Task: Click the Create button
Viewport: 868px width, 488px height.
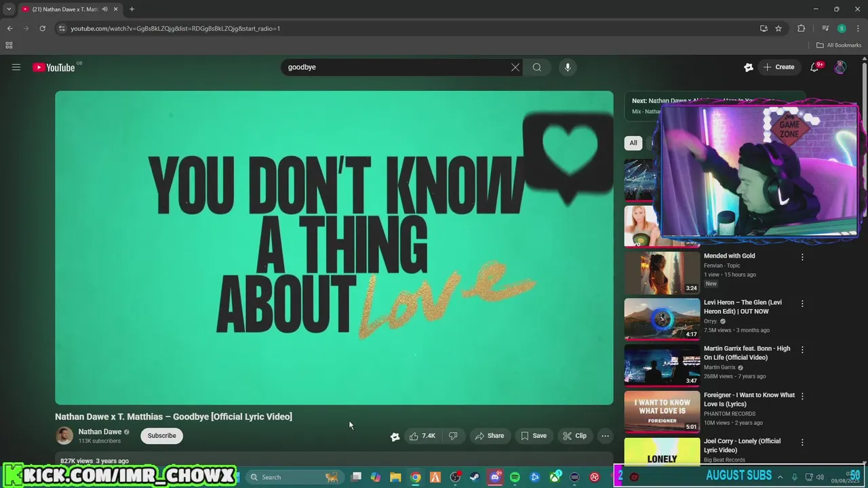Action: 778,67
